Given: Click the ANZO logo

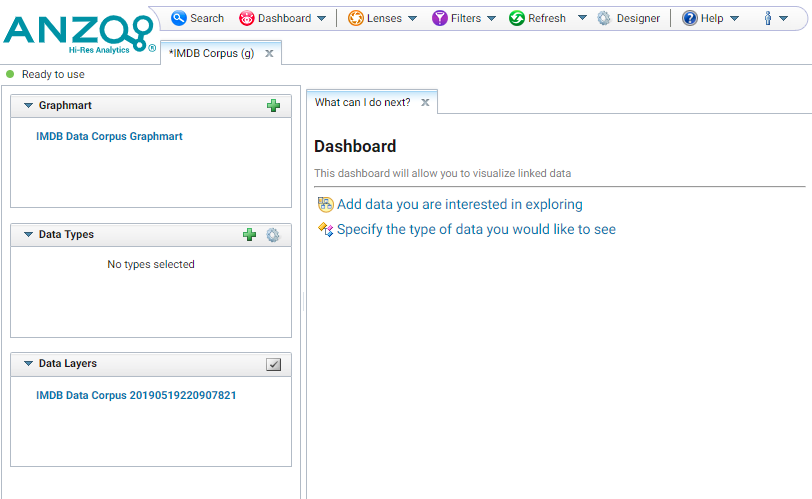Looking at the screenshot, I should 79,34.
